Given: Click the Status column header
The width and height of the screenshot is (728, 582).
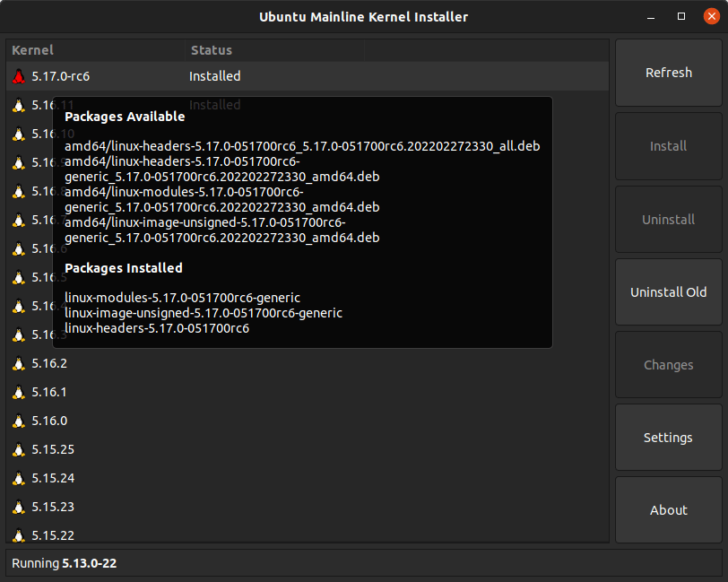Looking at the screenshot, I should (212, 50).
